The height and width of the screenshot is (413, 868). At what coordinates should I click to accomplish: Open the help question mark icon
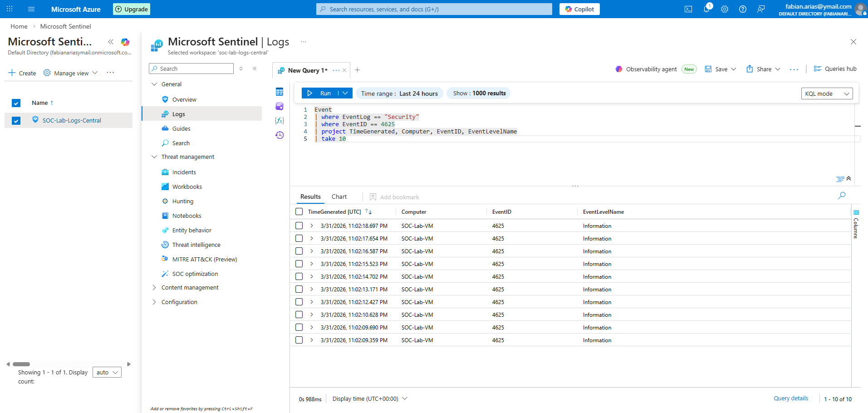coord(743,9)
